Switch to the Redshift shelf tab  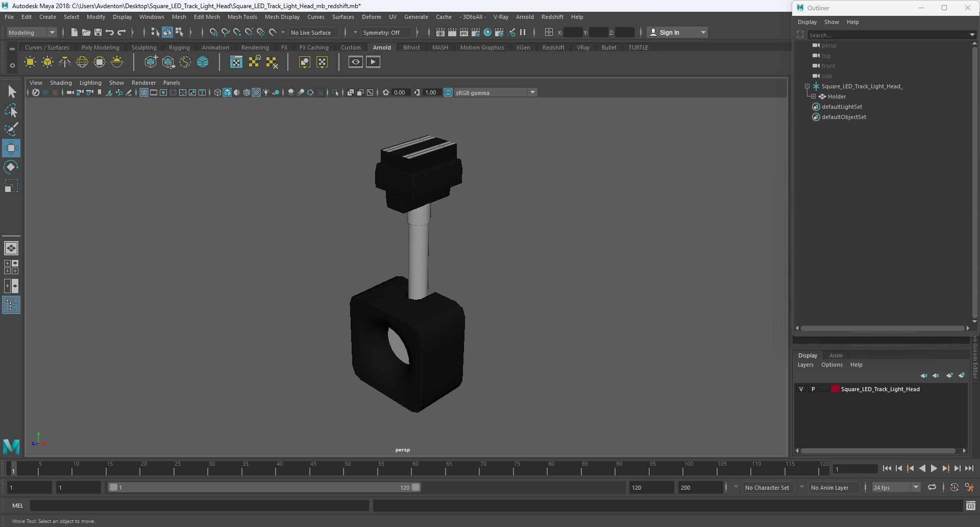click(553, 47)
